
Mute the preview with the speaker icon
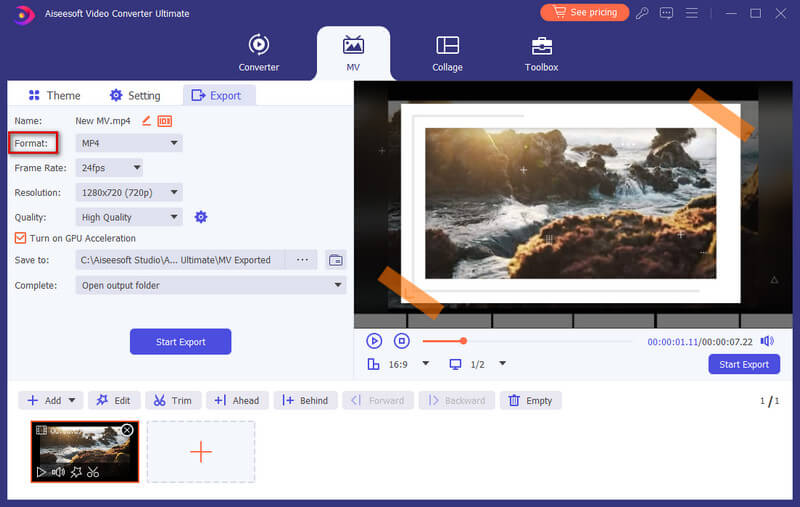pyautogui.click(x=767, y=341)
